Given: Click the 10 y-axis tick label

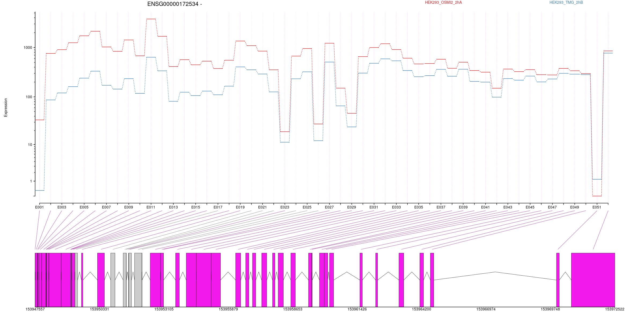Looking at the screenshot, I should point(30,145).
